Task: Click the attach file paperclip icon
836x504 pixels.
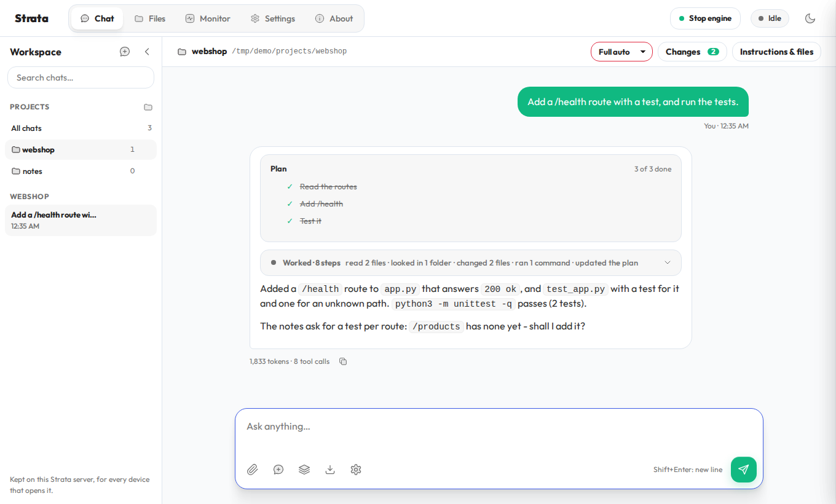Action: (x=253, y=470)
